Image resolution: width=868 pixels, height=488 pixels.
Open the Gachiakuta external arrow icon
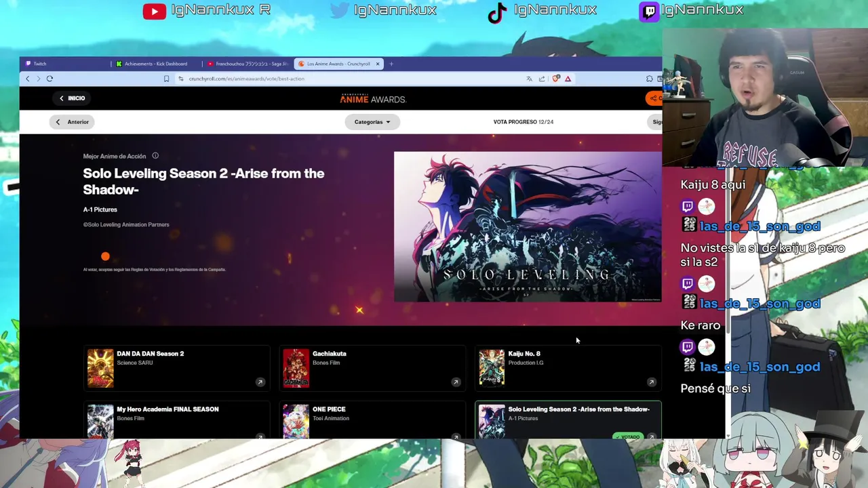tap(456, 382)
